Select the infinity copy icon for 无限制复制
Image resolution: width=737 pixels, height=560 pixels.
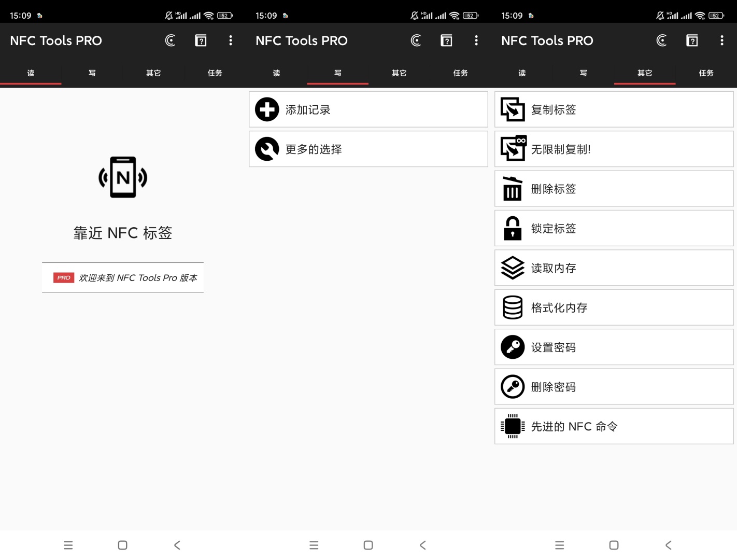[x=513, y=149]
